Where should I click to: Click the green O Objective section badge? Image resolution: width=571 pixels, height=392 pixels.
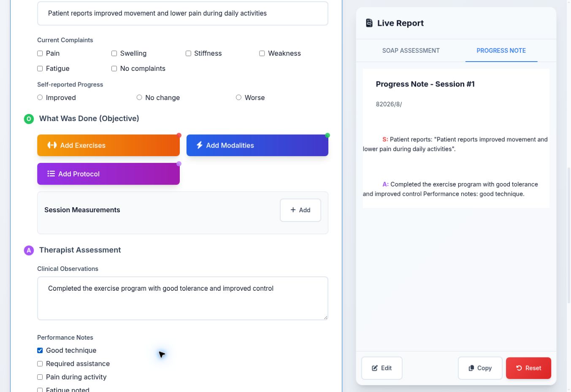point(29,119)
